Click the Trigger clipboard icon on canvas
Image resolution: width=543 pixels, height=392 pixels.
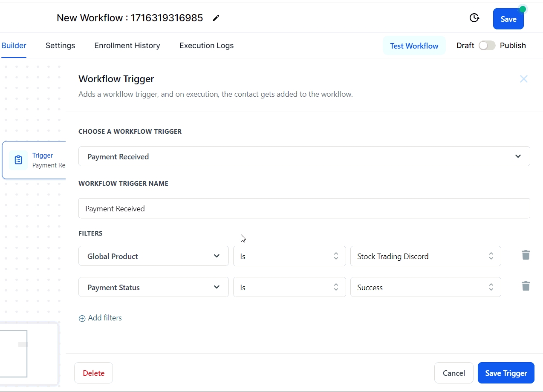click(18, 160)
